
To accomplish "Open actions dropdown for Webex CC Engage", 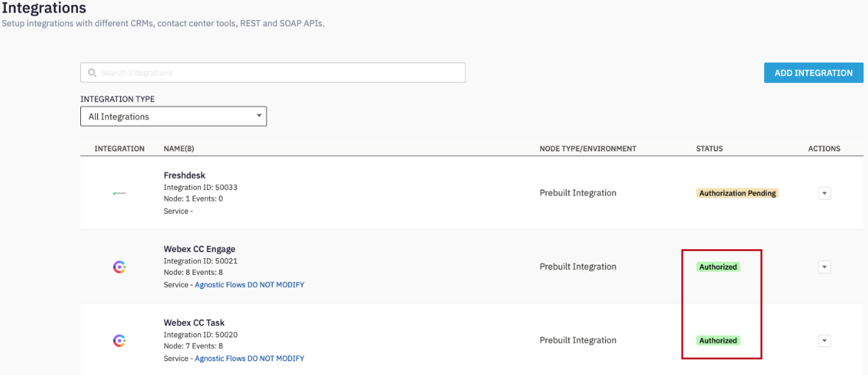I will (x=825, y=267).
